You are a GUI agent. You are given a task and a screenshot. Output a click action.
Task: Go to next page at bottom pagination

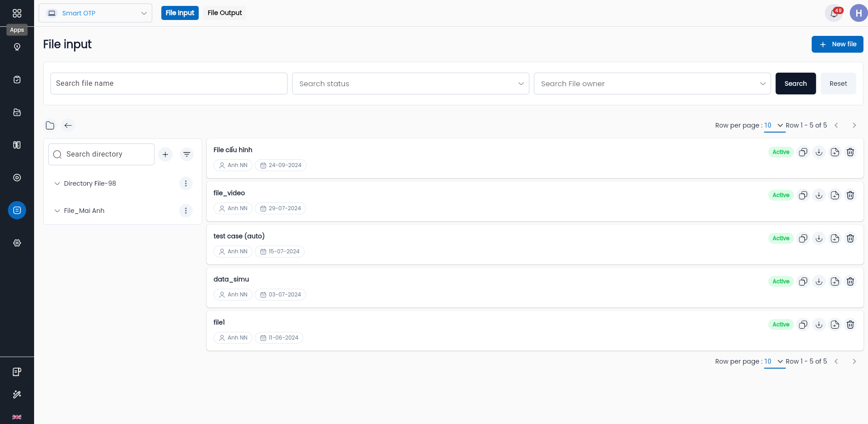click(x=854, y=361)
